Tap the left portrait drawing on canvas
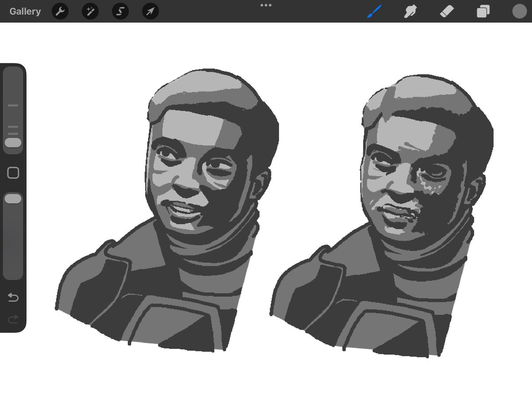Image resolution: width=532 pixels, height=399 pixels. pyautogui.click(x=168, y=210)
